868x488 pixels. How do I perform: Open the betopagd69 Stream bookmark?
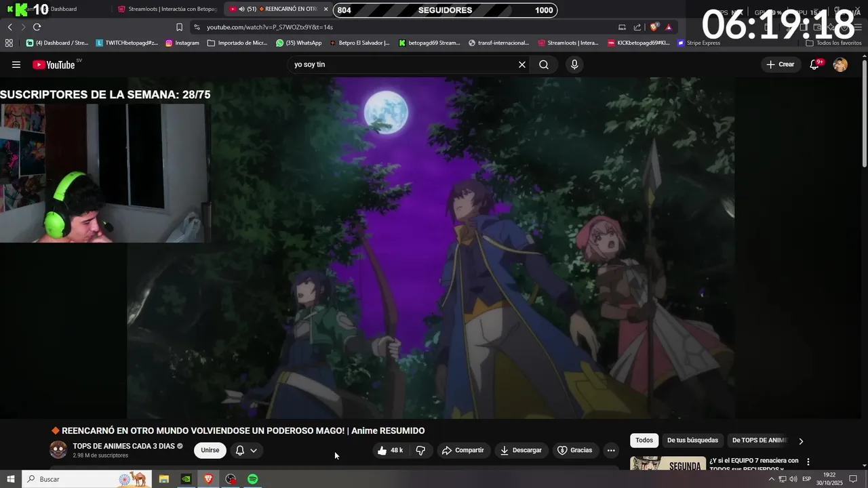[x=429, y=43]
